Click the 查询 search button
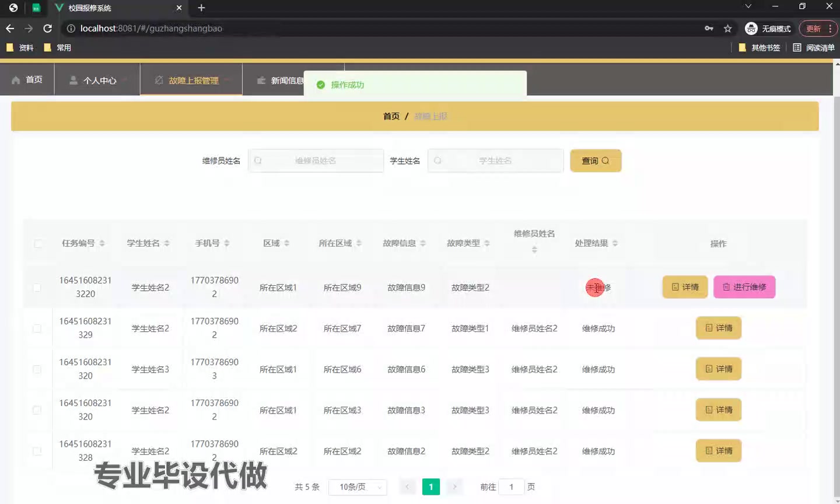The image size is (840, 504). pos(596,160)
